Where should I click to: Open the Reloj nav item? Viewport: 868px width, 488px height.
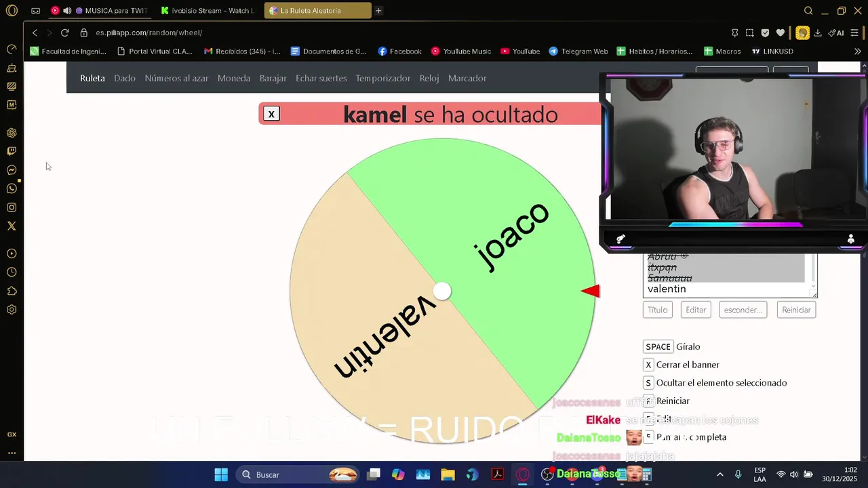[429, 78]
